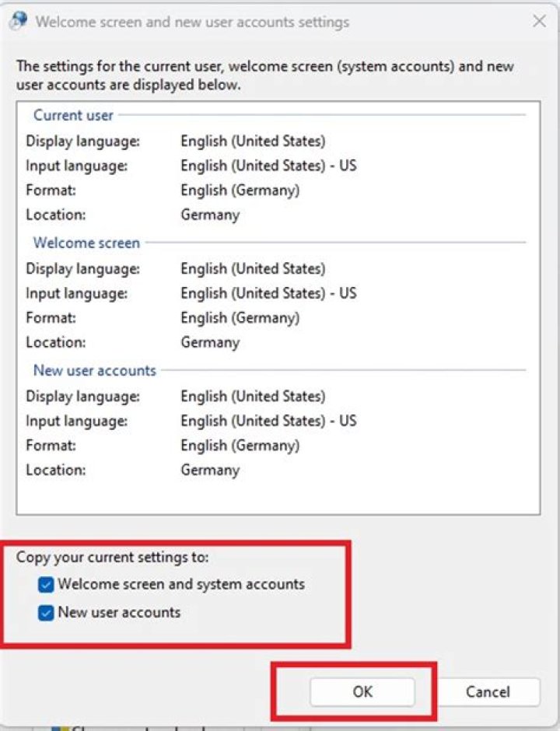560x731 pixels.
Task: Dismiss the dialog with Cancel
Action: coord(488,692)
